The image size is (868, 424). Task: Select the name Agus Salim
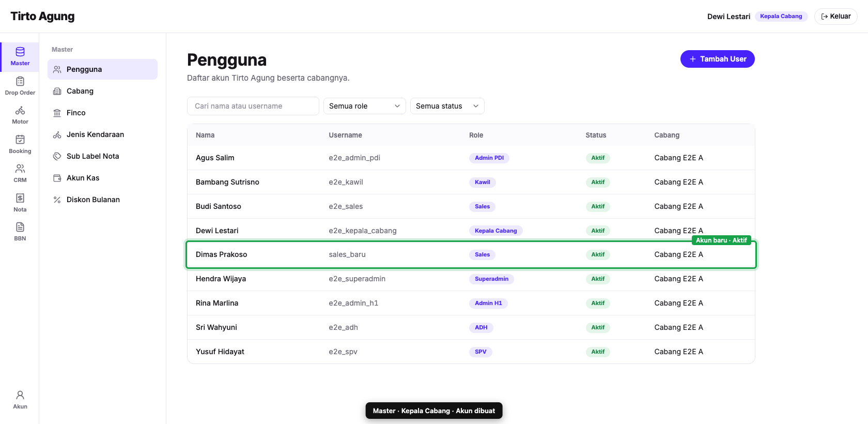tap(215, 158)
